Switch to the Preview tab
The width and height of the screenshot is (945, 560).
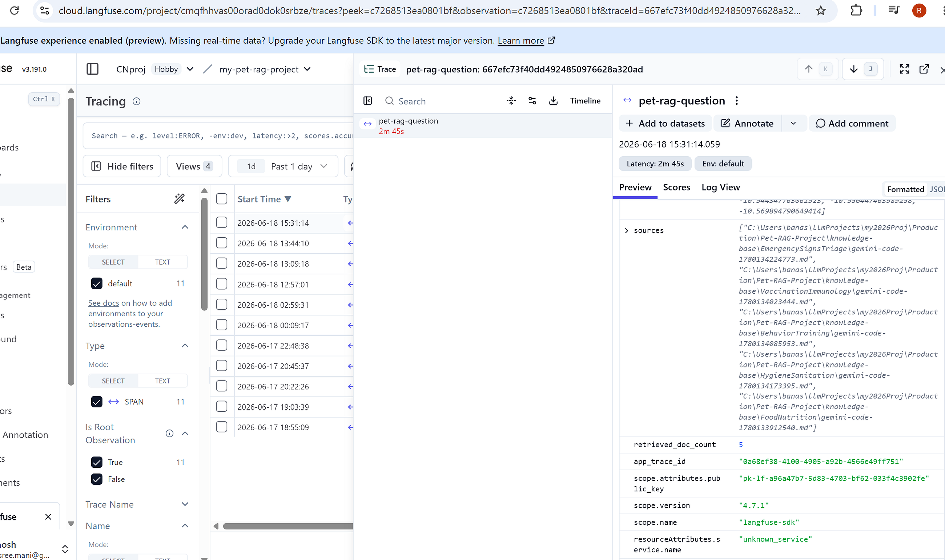[x=635, y=187]
